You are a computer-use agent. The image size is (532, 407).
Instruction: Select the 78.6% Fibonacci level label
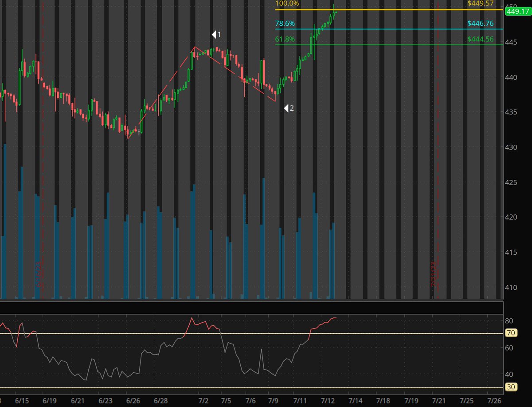pyautogui.click(x=285, y=23)
